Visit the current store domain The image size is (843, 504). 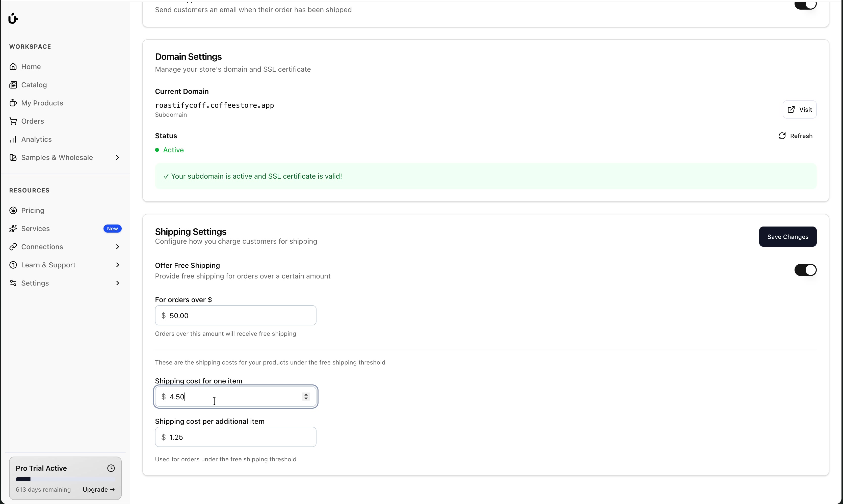coord(799,110)
